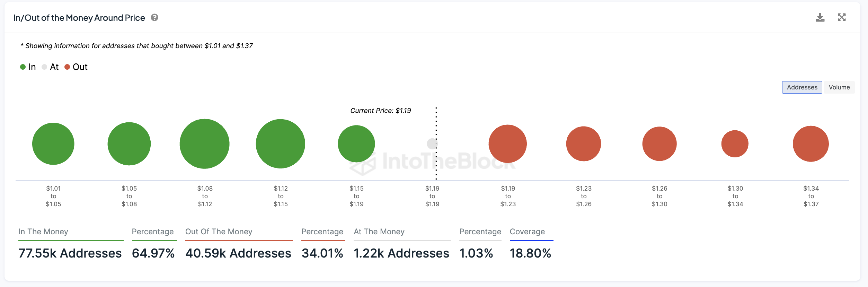The height and width of the screenshot is (287, 868).
Task: Select the red $1.23 to $1.26 bubble
Action: coord(584,143)
